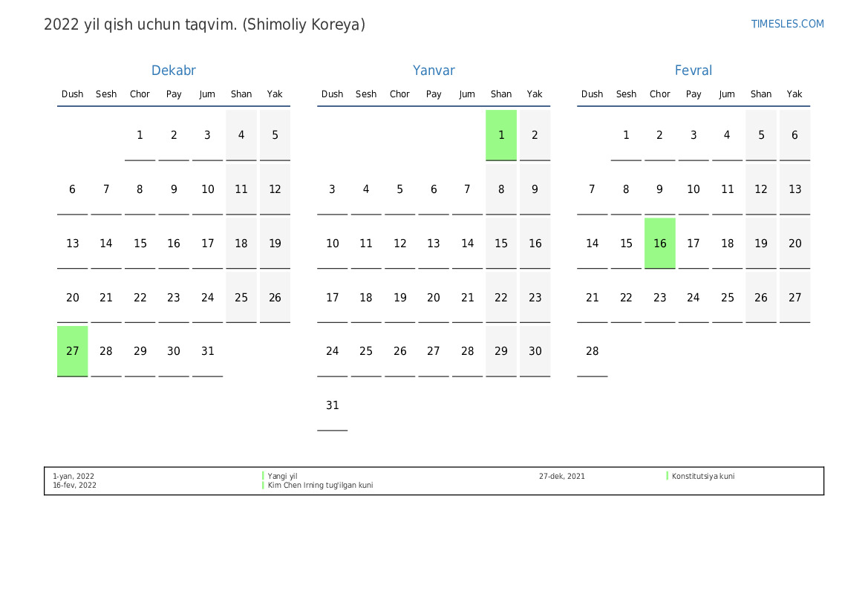Select January 20 in Yanvar
The image size is (868, 614).
[x=434, y=297]
